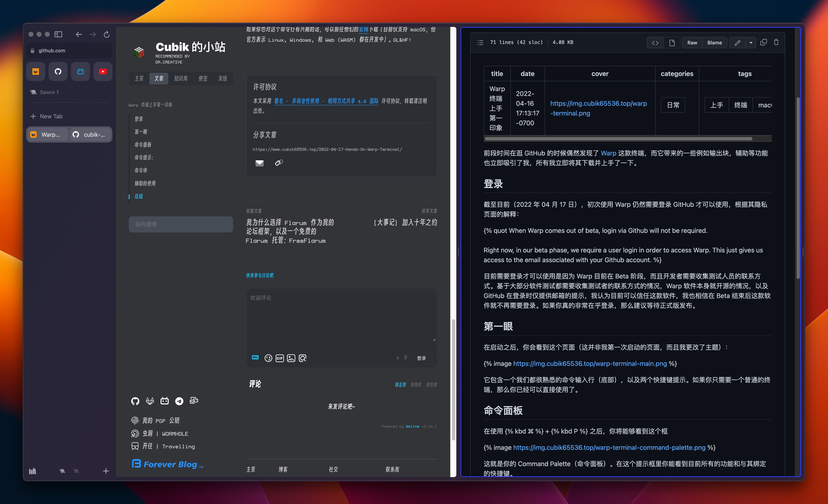Switch to rendered file view toggle

point(672,43)
